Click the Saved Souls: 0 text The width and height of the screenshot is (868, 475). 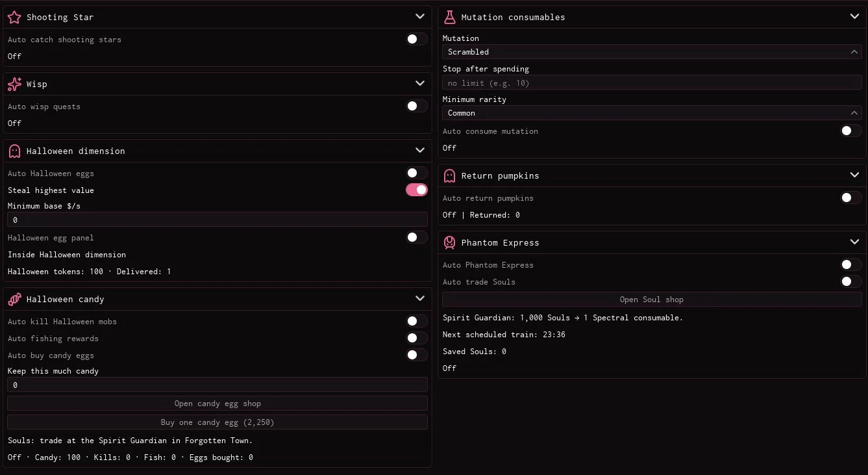pyautogui.click(x=475, y=352)
